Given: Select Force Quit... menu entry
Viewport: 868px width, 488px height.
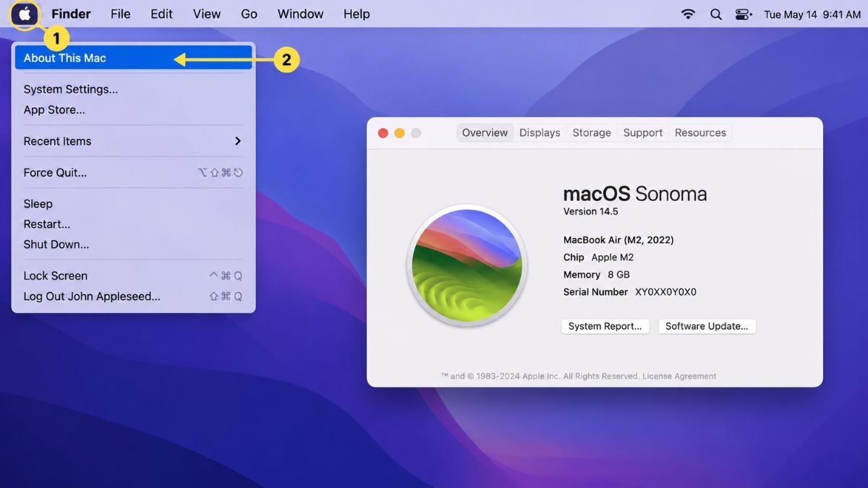Looking at the screenshot, I should click(133, 173).
